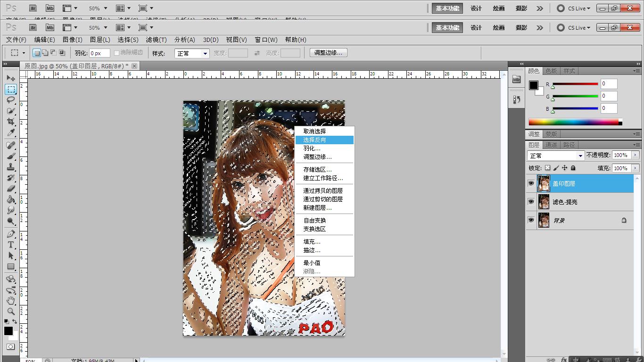Choose Intersect with selection mode

click(x=62, y=53)
